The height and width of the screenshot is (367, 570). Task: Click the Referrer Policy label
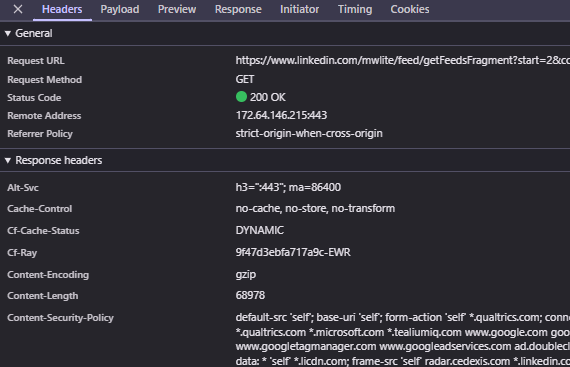pyautogui.click(x=40, y=134)
